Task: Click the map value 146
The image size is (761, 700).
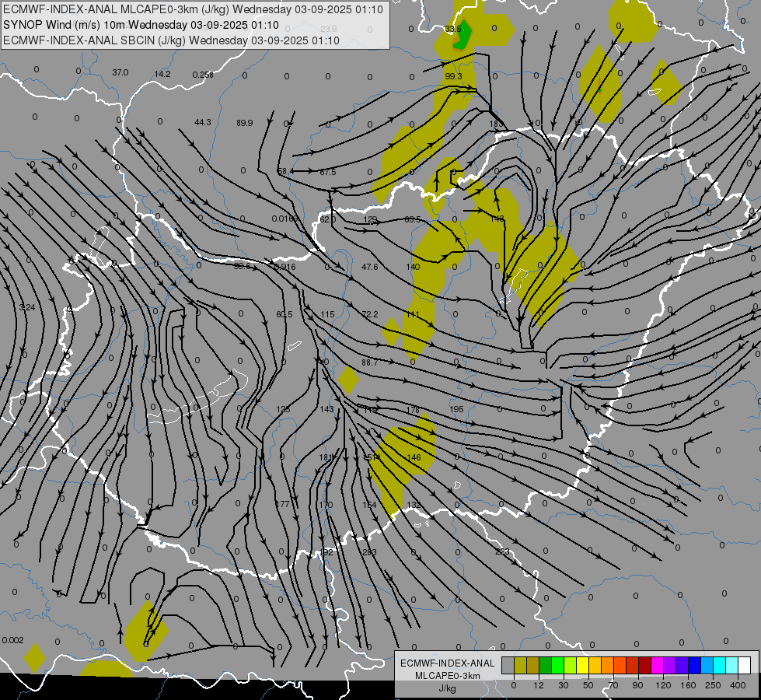Action: tap(414, 457)
